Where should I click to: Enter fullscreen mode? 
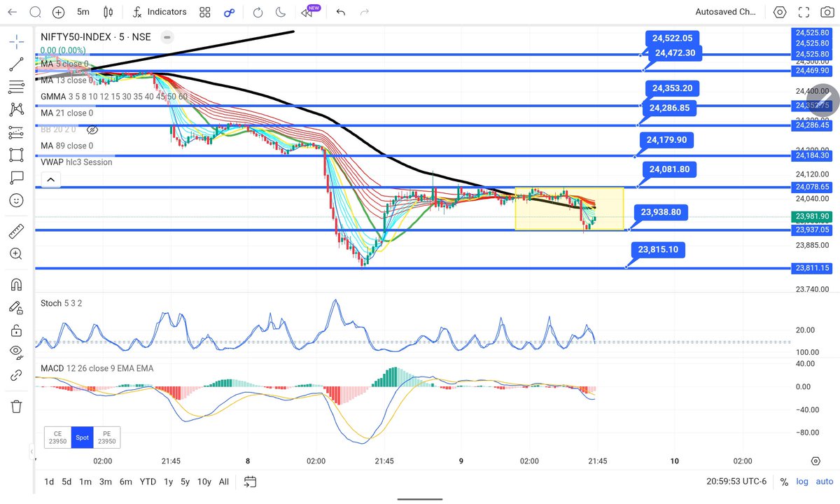805,12
